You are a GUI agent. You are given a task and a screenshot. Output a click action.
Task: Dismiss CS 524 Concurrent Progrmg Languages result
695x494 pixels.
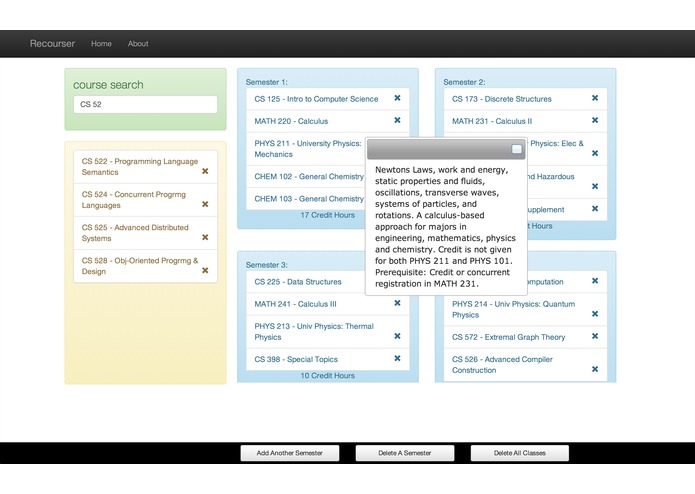click(205, 204)
